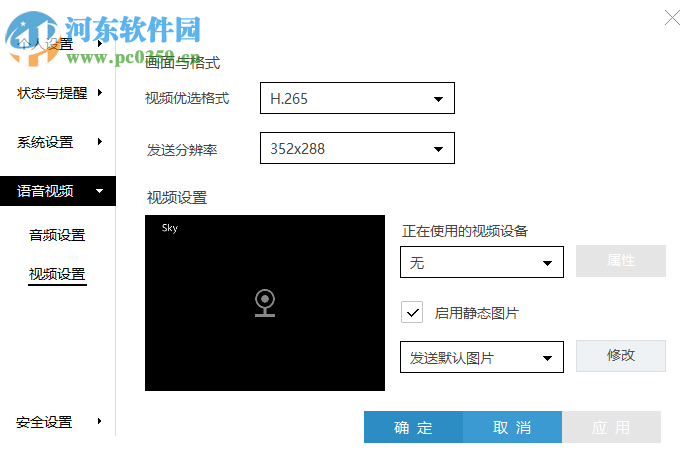Click the Sky label in preview

click(170, 228)
